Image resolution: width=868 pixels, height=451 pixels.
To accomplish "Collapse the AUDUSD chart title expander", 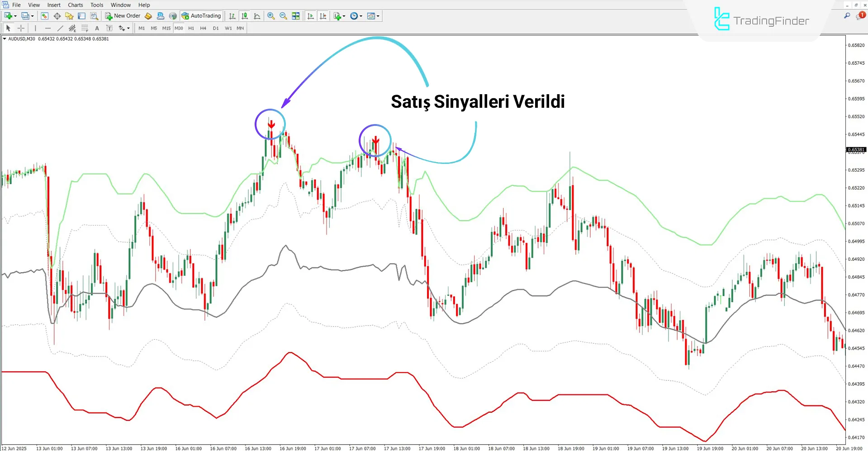I will click(5, 39).
